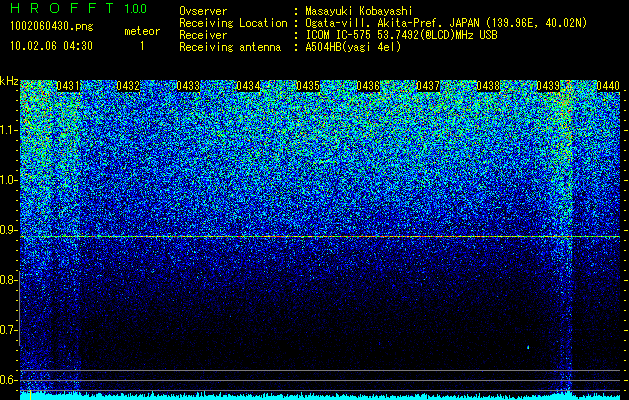Image resolution: width=629 pixels, height=400 pixels.
Task: Click the HROFFT title text
Action: [x=63, y=8]
